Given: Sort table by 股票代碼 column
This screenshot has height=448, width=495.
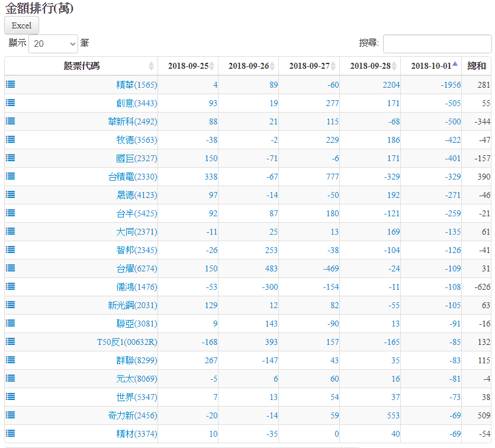Looking at the screenshot, I should [x=82, y=66].
